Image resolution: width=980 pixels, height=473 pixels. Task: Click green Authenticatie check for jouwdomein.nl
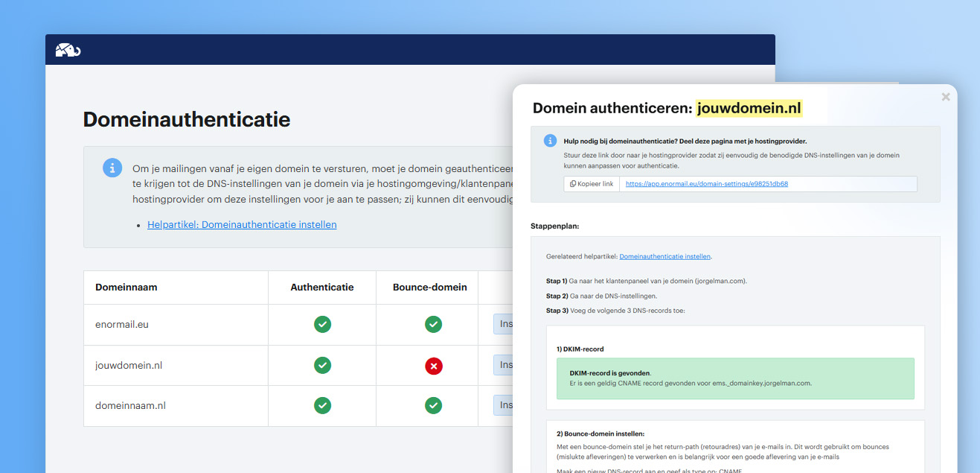pos(322,365)
